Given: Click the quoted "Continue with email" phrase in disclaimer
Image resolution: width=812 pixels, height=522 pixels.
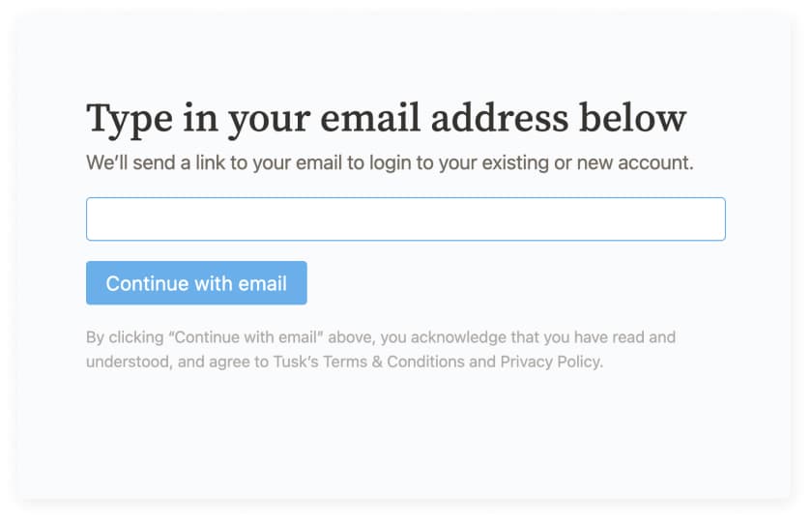Looking at the screenshot, I should [246, 337].
